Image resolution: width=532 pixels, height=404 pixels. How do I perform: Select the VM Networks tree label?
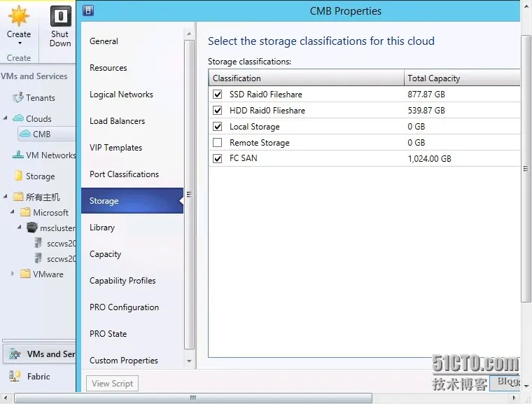click(51, 155)
